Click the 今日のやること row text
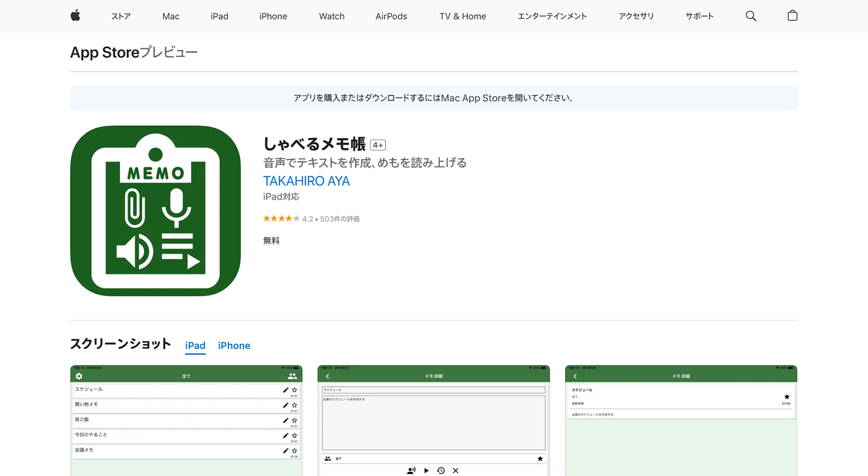 [x=91, y=435]
